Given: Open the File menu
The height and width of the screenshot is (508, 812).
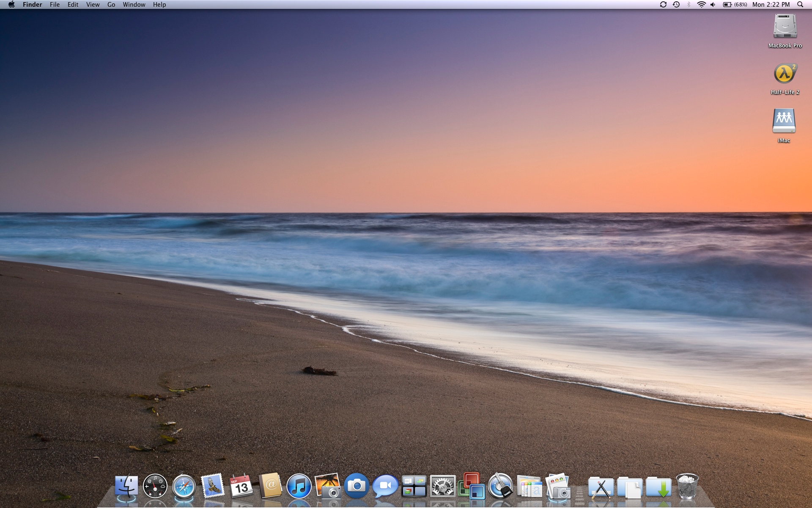Looking at the screenshot, I should (55, 5).
